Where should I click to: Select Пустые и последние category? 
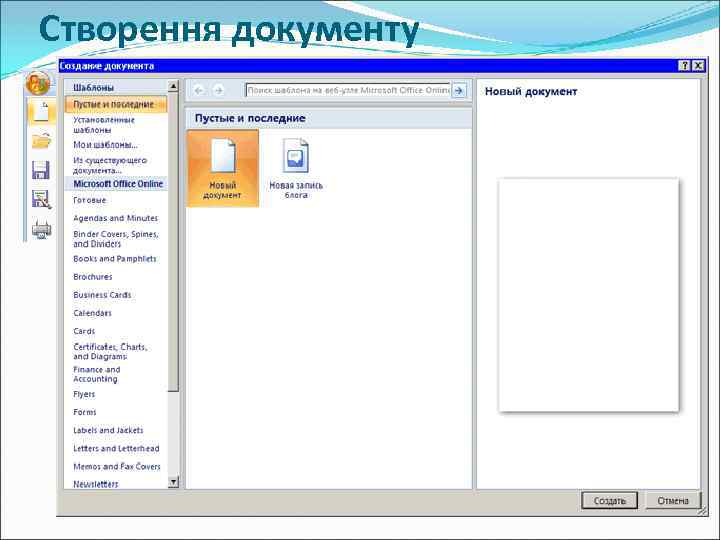[x=116, y=104]
